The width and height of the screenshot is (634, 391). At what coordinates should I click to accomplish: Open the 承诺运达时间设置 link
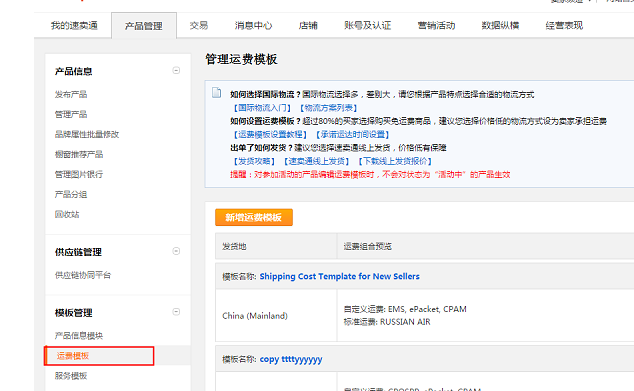(x=352, y=135)
